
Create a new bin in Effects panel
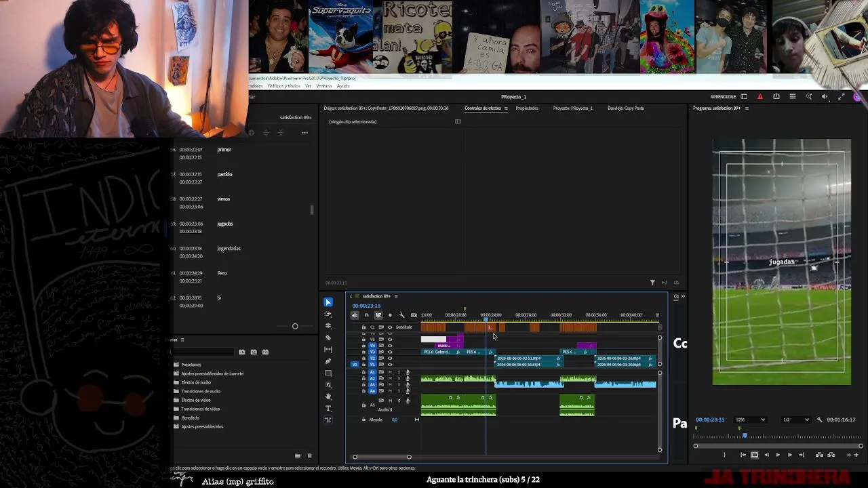298,456
